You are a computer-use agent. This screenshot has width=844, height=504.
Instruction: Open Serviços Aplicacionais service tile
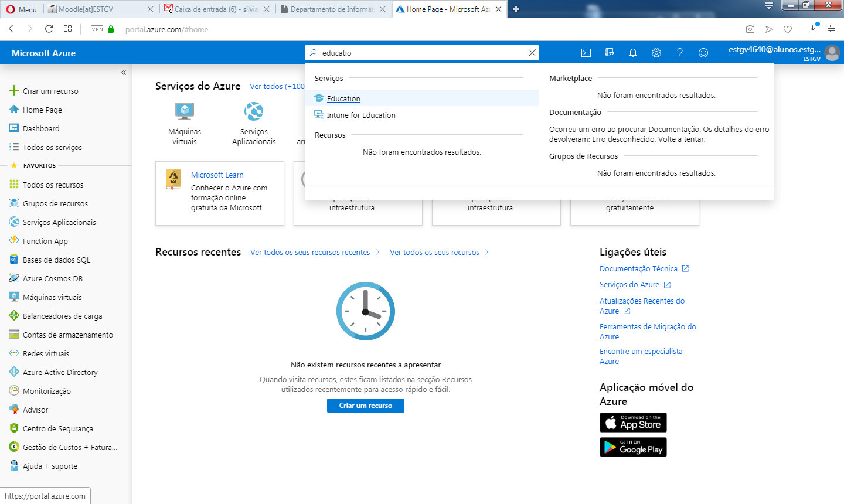click(254, 123)
